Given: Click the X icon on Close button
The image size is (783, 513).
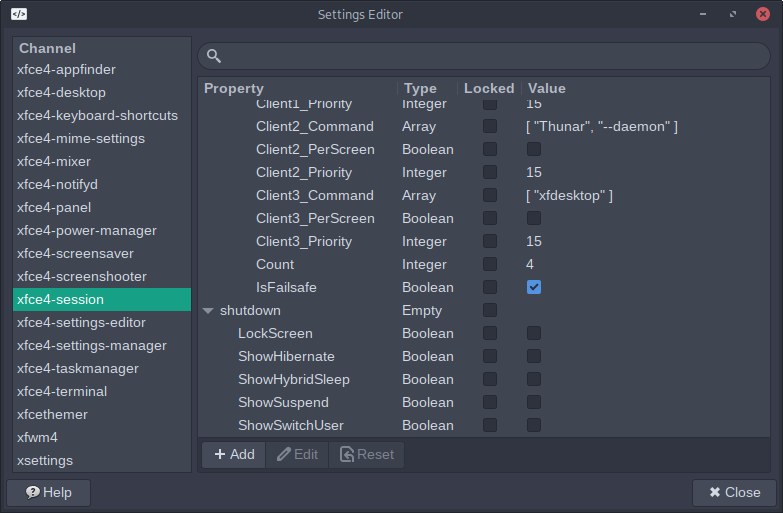Looking at the screenshot, I should pos(714,493).
